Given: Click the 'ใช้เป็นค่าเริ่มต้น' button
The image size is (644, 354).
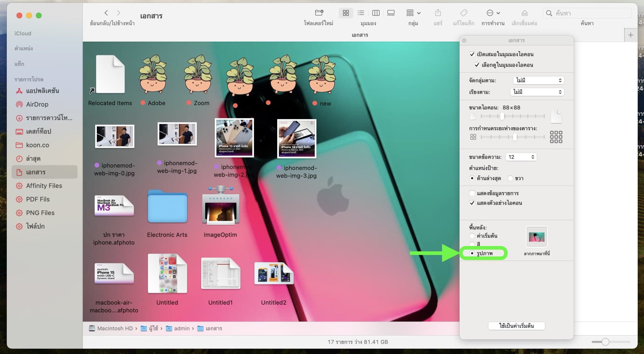Looking at the screenshot, I should click(x=516, y=326).
